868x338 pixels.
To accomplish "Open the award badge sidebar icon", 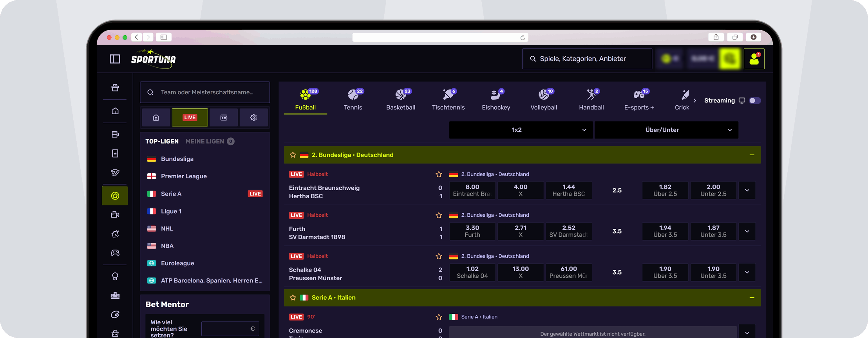I will (115, 276).
